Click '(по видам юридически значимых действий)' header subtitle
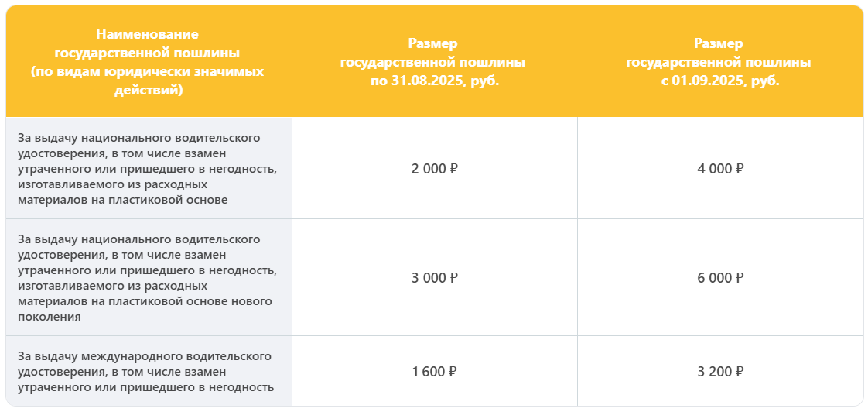Viewport: 868px width, 412px height. pos(147,81)
